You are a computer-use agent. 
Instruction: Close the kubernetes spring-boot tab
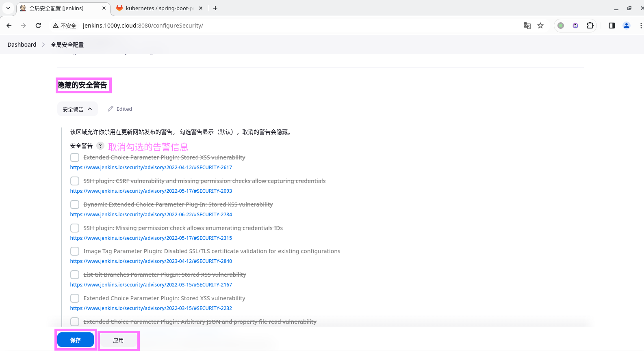201,8
